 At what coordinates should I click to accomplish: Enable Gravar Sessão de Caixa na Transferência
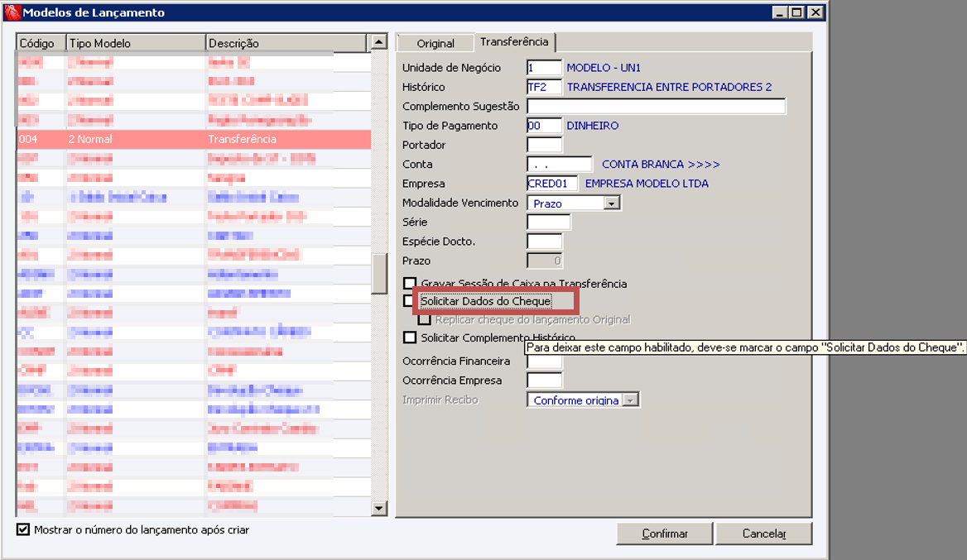pyautogui.click(x=410, y=284)
